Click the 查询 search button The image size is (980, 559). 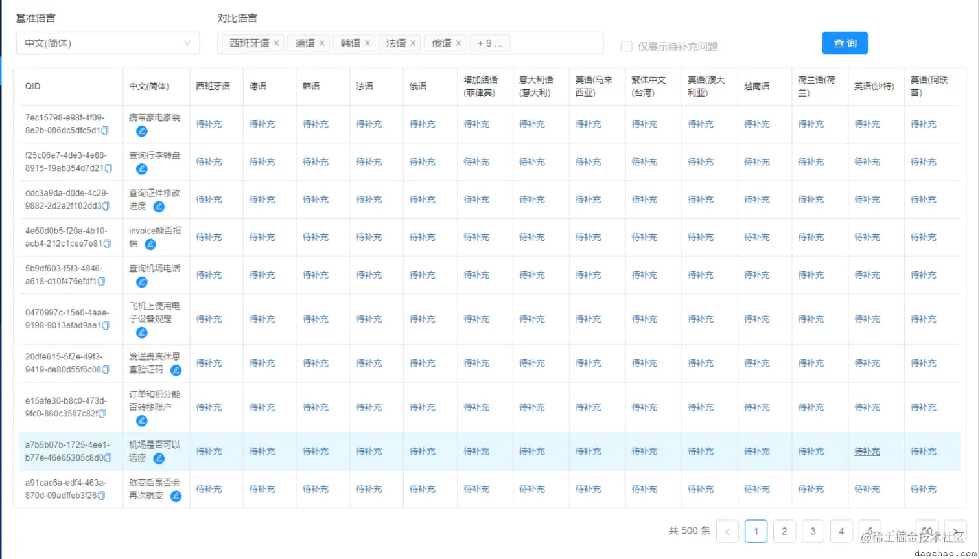845,43
